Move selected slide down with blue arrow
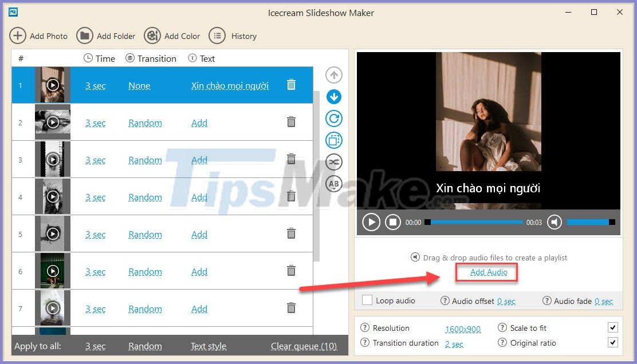Screen dimensions: 637x364 click(x=334, y=97)
